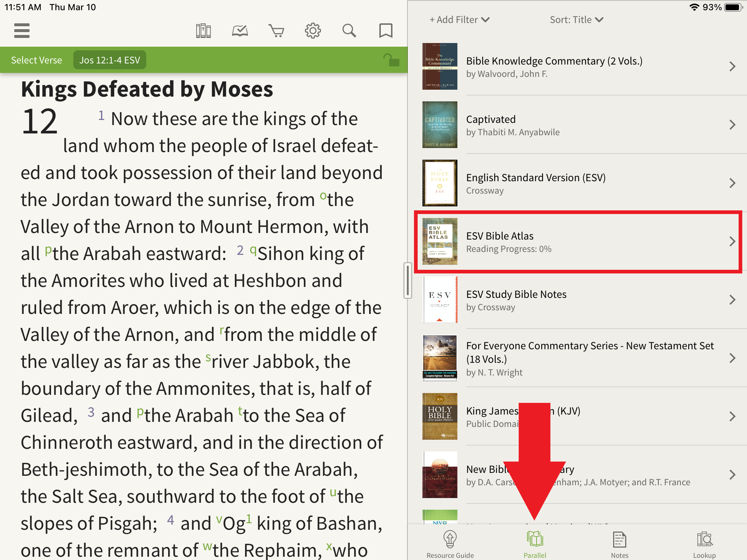The height and width of the screenshot is (560, 747).
Task: Expand For Everyone Commentary chevron
Action: coord(732,358)
